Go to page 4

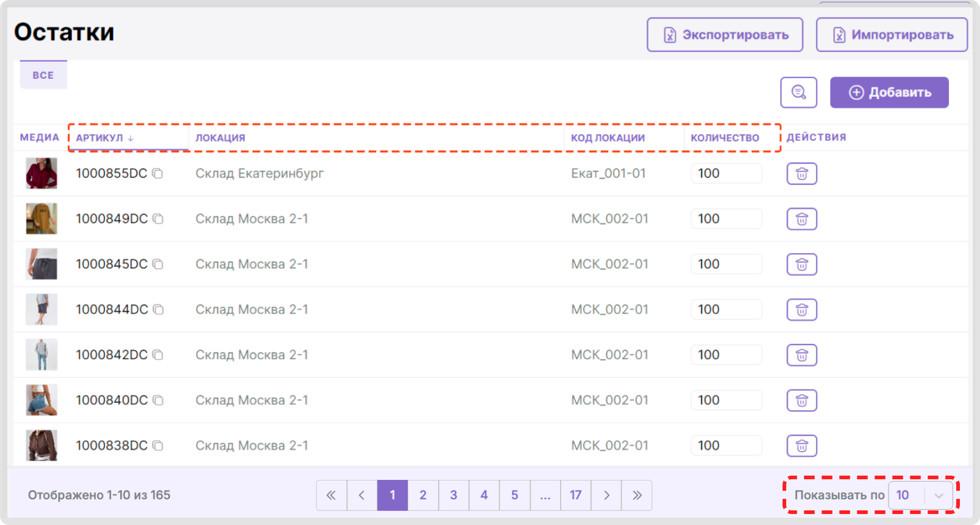point(484,495)
